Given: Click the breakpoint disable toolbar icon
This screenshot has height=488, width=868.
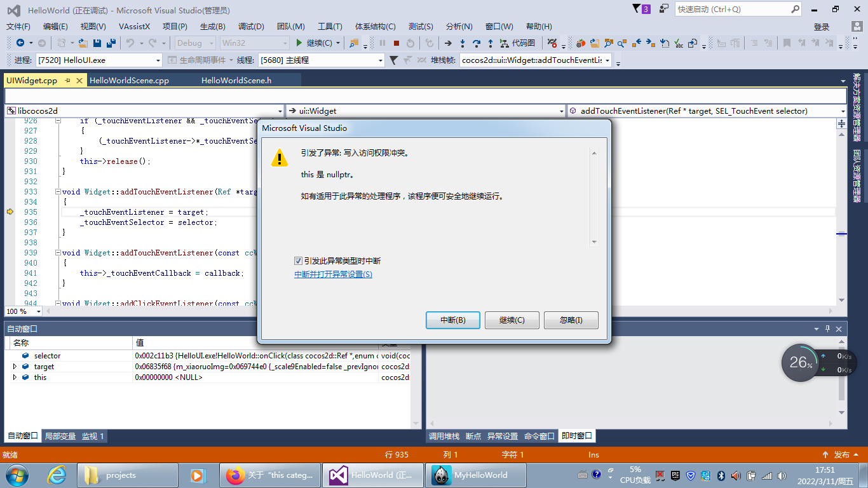Looking at the screenshot, I should [x=552, y=43].
